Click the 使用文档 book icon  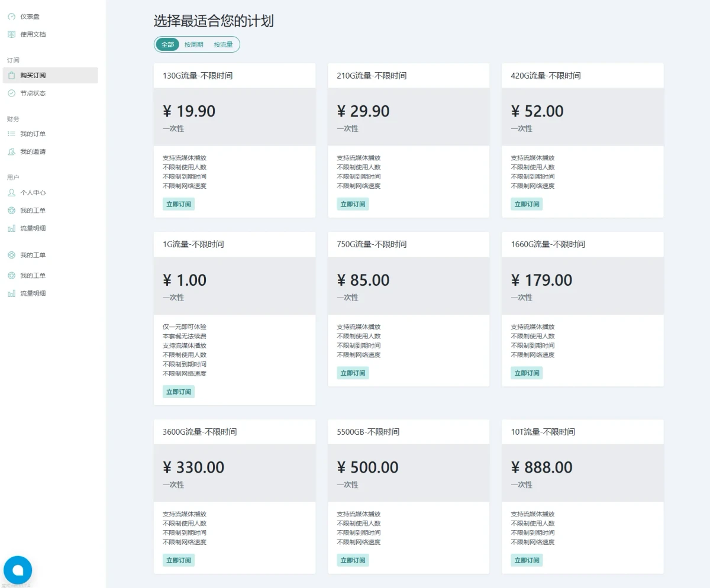[11, 34]
